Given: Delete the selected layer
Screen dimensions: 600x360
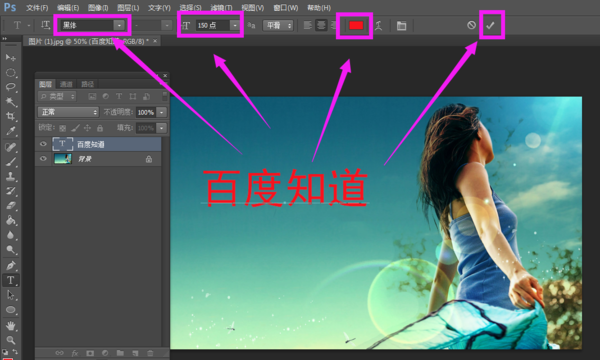Looking at the screenshot, I should [x=150, y=353].
